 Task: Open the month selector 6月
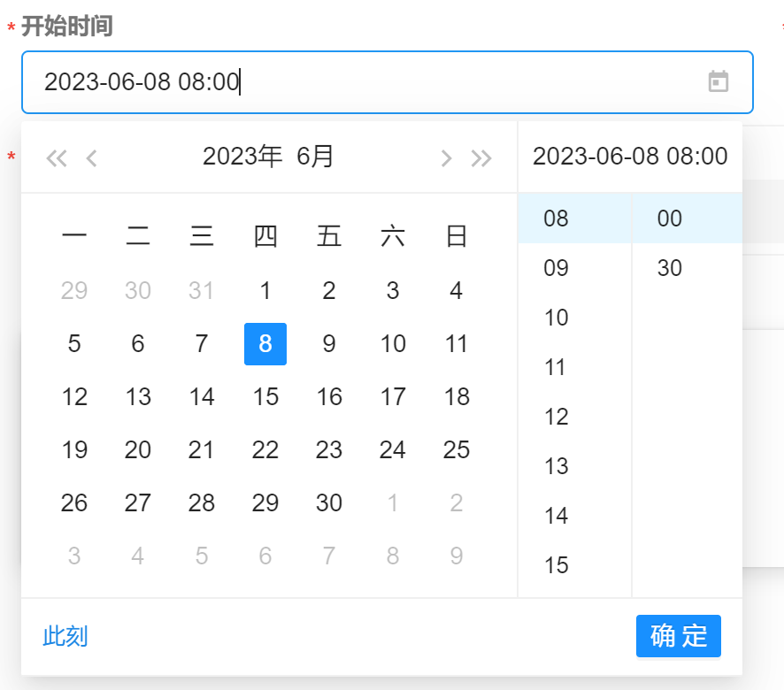(316, 157)
